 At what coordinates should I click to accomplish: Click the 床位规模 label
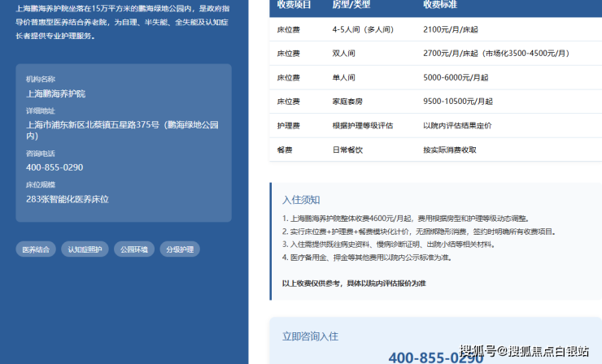pyautogui.click(x=41, y=184)
